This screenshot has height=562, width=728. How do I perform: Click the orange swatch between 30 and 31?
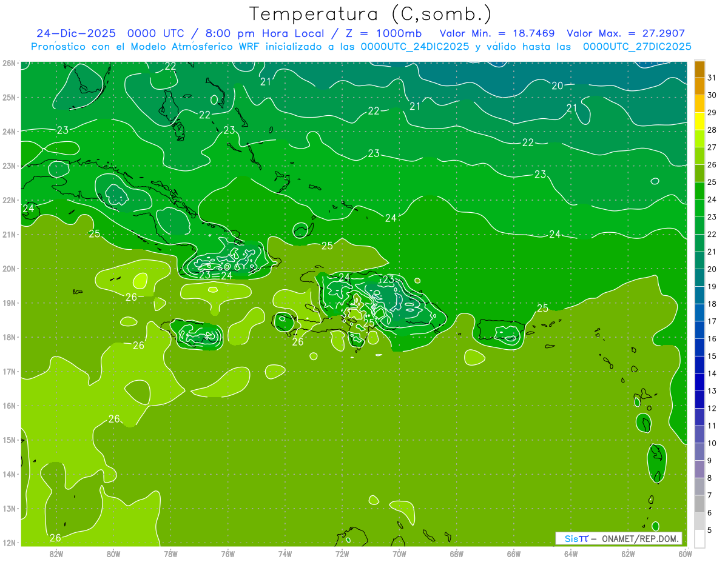pyautogui.click(x=699, y=86)
